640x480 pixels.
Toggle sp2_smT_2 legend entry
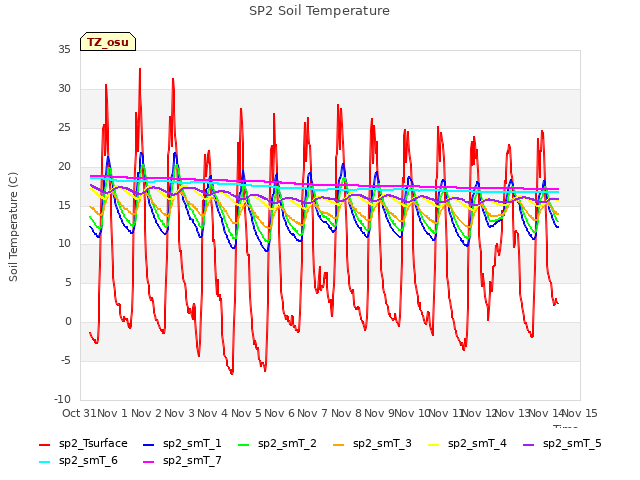[x=277, y=443]
